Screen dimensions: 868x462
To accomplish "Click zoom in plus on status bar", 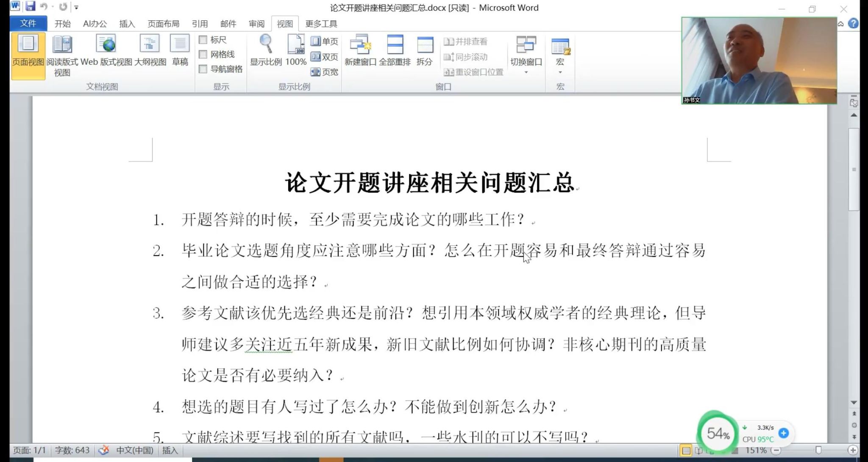I will (x=853, y=450).
